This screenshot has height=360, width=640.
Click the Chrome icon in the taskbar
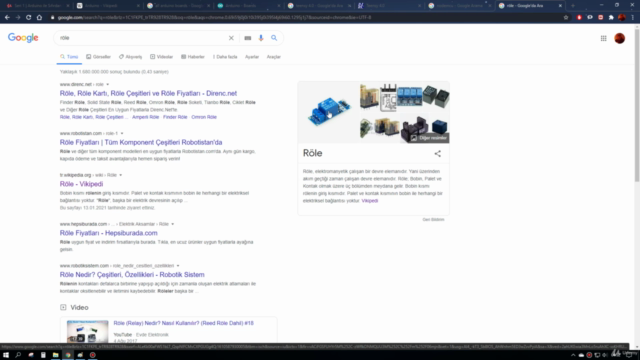(68, 355)
